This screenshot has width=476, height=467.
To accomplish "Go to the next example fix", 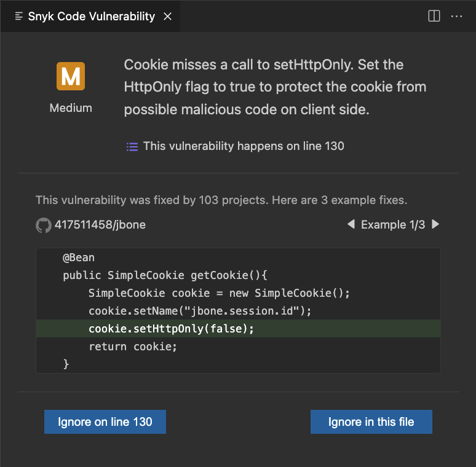I will point(435,225).
